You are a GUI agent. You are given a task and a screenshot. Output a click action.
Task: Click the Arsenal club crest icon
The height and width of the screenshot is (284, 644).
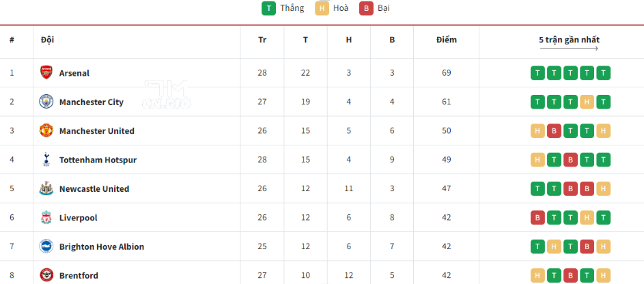(46, 73)
